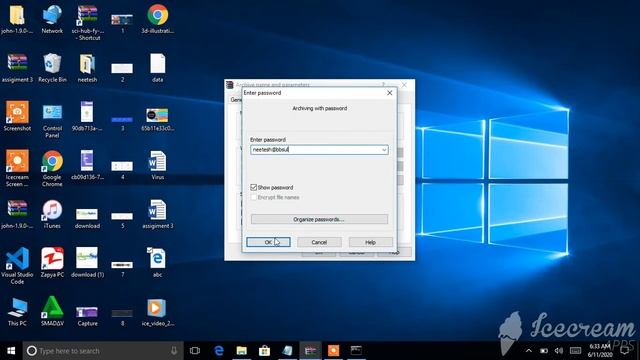Select the 65b11e33c0 image icon
Viewport: 640px width, 360px height.
pos(158,119)
